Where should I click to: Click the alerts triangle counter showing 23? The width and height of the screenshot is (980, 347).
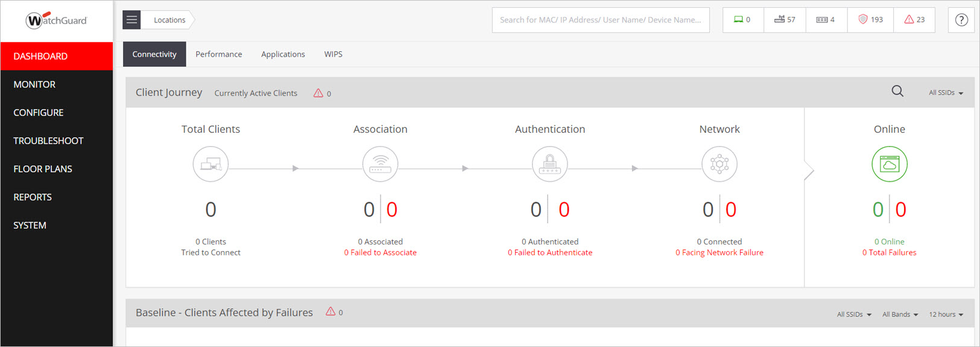point(914,20)
